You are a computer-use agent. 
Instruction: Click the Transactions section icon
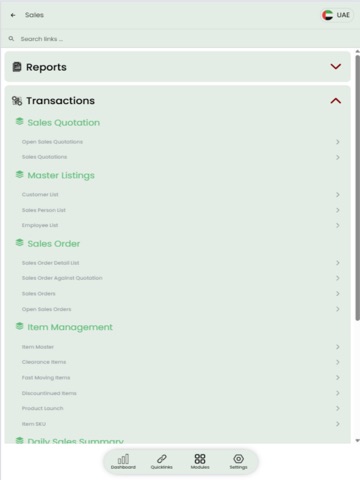pos(17,101)
